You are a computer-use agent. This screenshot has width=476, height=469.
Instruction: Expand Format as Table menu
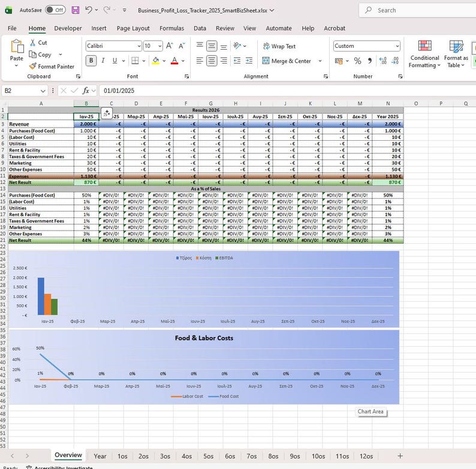point(456,54)
